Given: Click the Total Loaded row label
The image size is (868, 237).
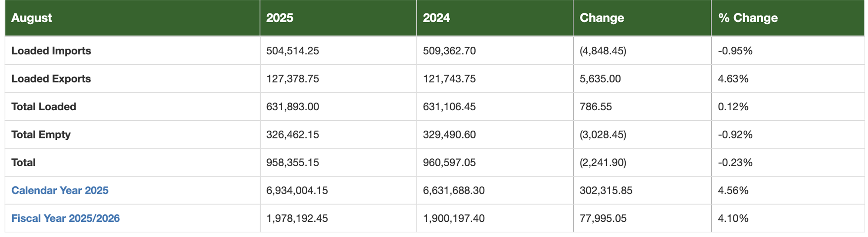Looking at the screenshot, I should pyautogui.click(x=44, y=107).
